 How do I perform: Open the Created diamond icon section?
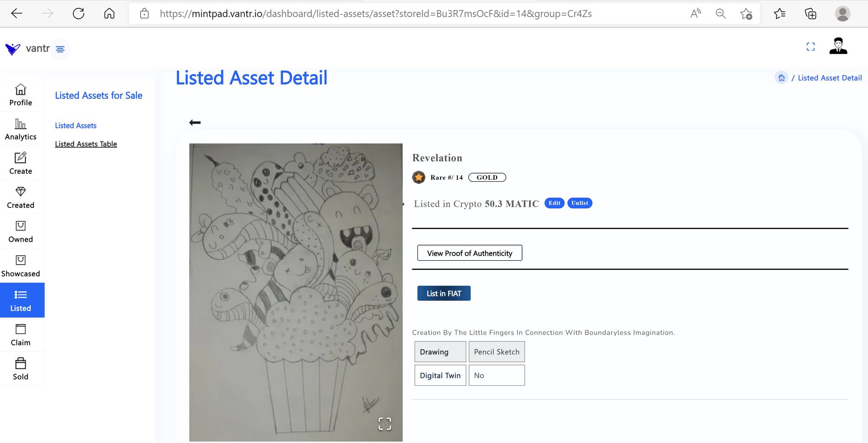click(x=21, y=197)
